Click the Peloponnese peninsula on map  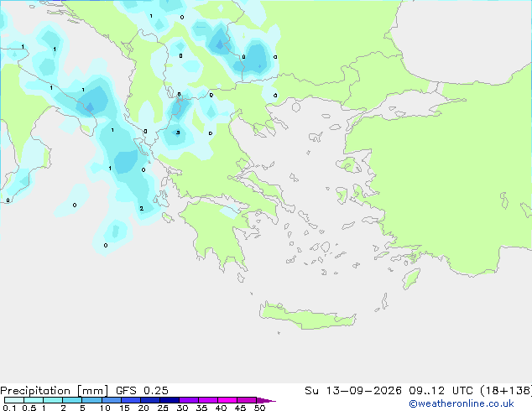tap(217, 231)
